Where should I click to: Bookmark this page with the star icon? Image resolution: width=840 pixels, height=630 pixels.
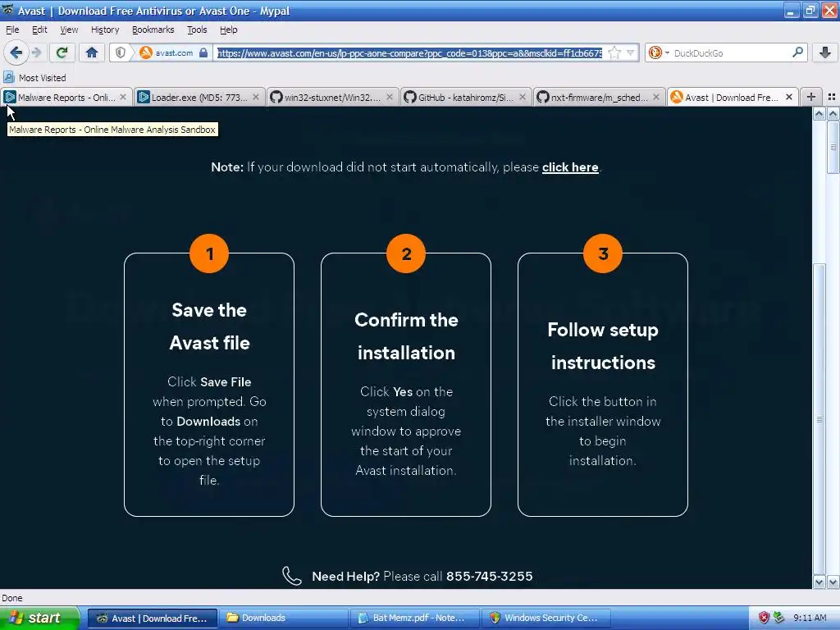pos(614,52)
